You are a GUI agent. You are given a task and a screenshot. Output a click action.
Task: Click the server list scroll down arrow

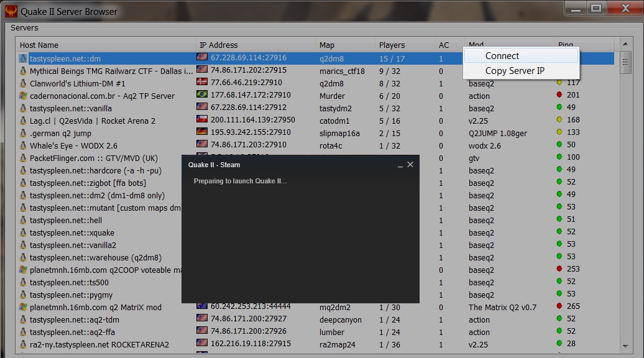tap(625, 346)
